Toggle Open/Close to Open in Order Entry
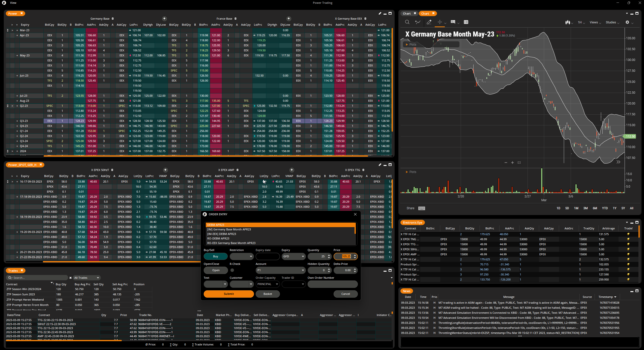The image size is (644, 350). pyautogui.click(x=215, y=270)
